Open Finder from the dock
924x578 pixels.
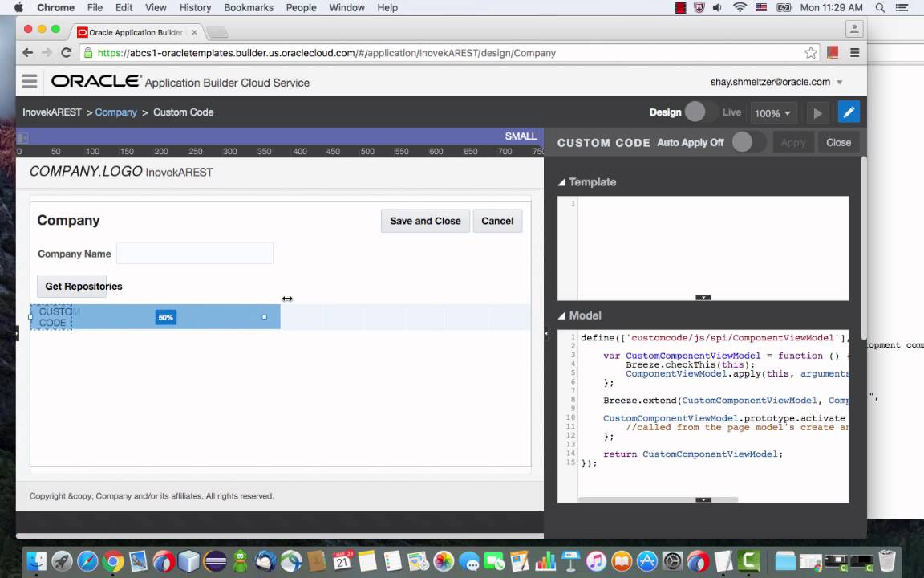[x=37, y=561]
